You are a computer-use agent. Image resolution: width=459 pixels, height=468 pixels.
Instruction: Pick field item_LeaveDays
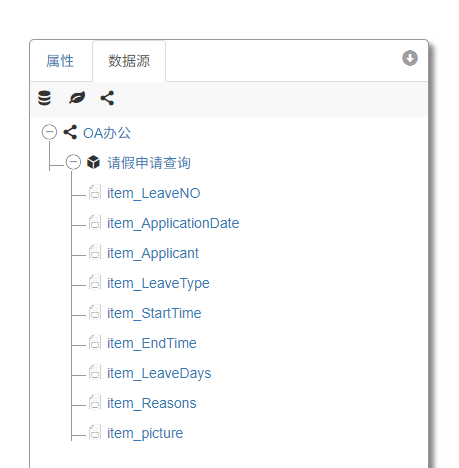coord(159,373)
